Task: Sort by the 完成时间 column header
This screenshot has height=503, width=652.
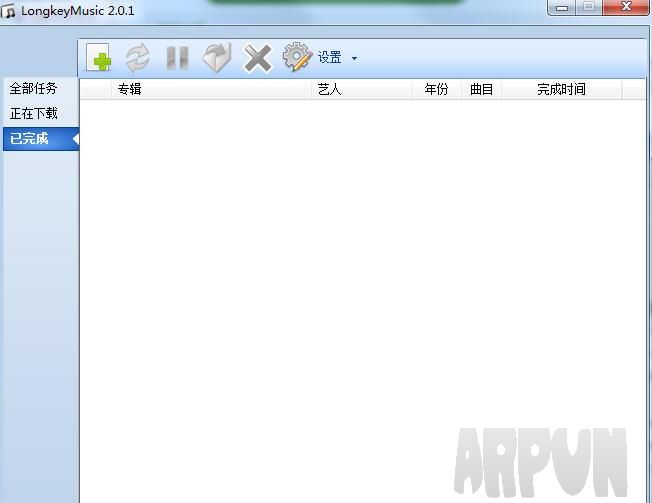Action: tap(562, 89)
